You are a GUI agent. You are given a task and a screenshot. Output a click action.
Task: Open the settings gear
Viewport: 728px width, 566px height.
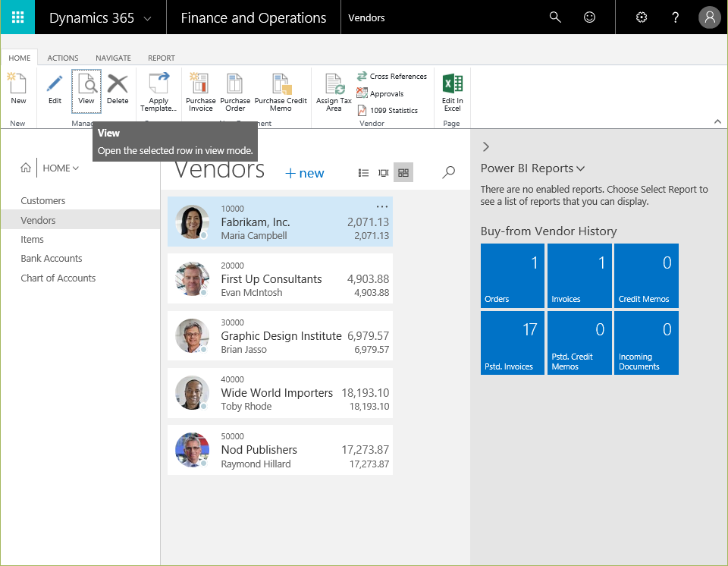[x=642, y=17]
